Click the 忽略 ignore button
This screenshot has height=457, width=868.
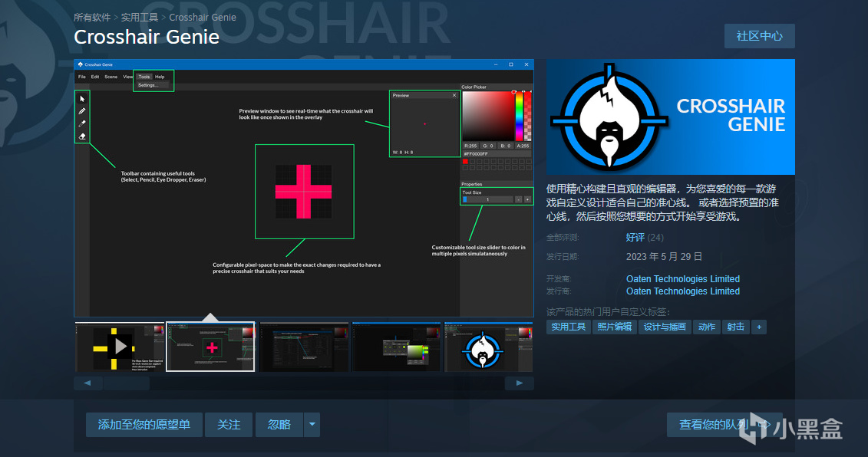[279, 424]
